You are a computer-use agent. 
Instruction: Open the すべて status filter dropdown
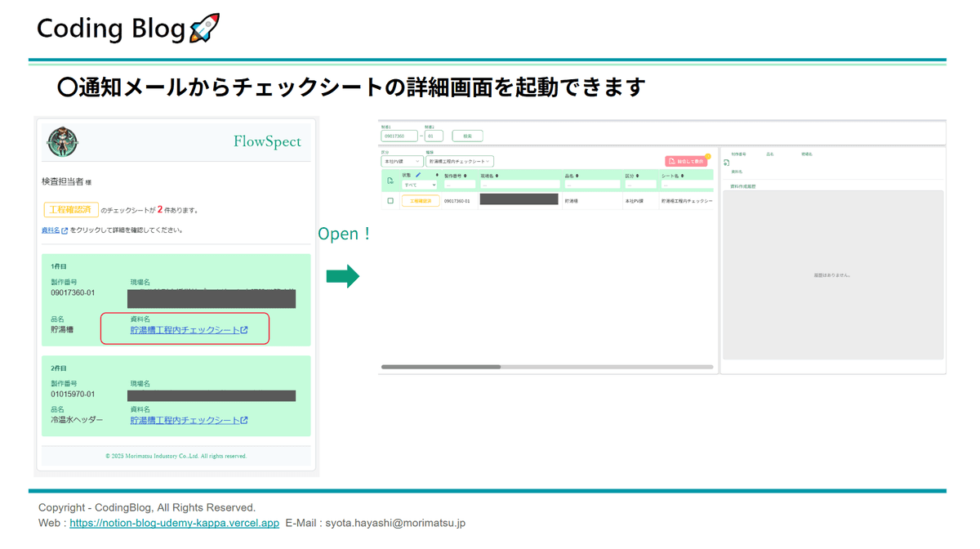click(x=419, y=185)
